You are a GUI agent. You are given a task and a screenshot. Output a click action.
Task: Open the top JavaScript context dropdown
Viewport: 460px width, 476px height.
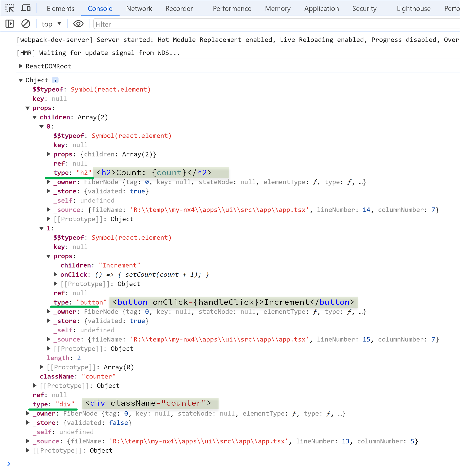51,24
